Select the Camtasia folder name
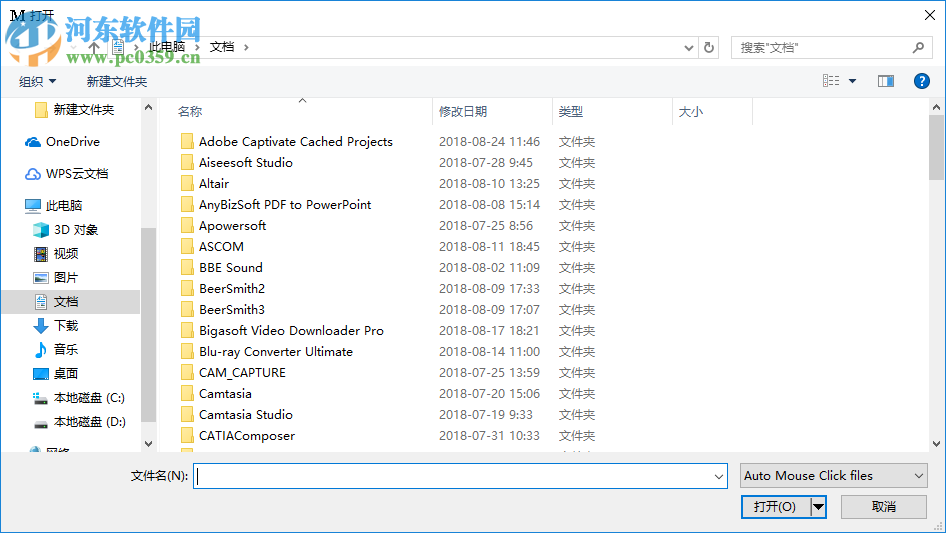Screen dimensions: 946x533 (x=225, y=394)
